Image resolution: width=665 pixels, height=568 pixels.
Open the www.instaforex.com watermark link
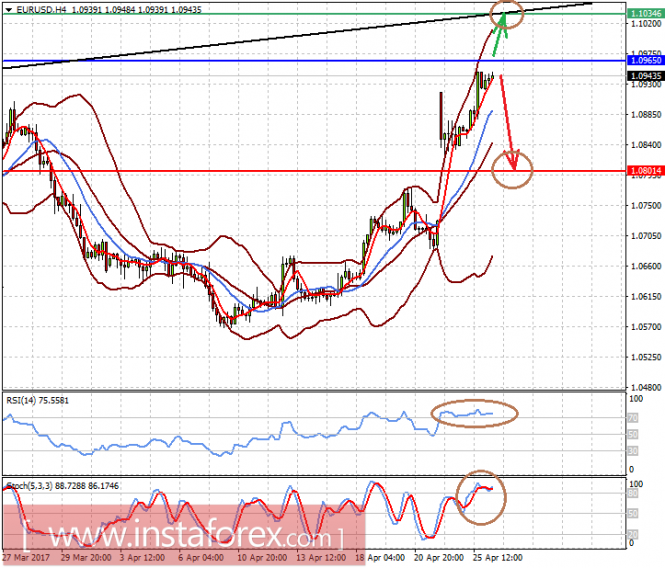[x=183, y=535]
